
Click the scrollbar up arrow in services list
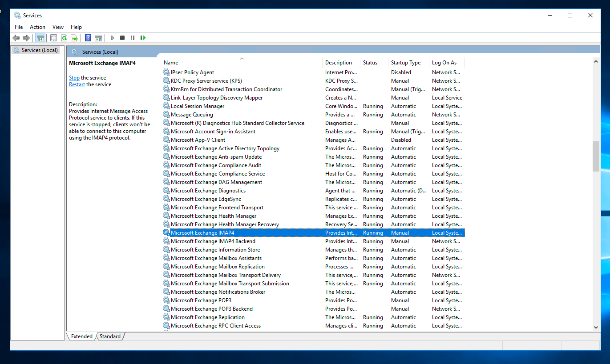coord(596,62)
